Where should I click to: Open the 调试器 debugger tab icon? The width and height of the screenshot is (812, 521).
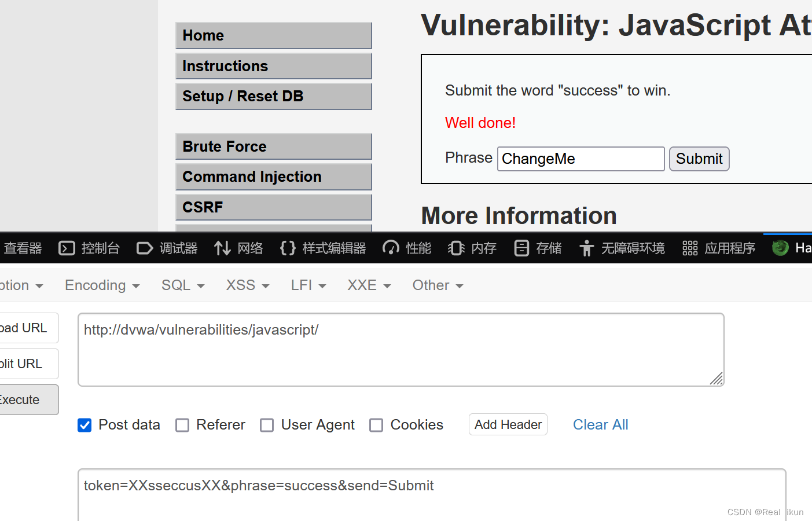pos(145,248)
